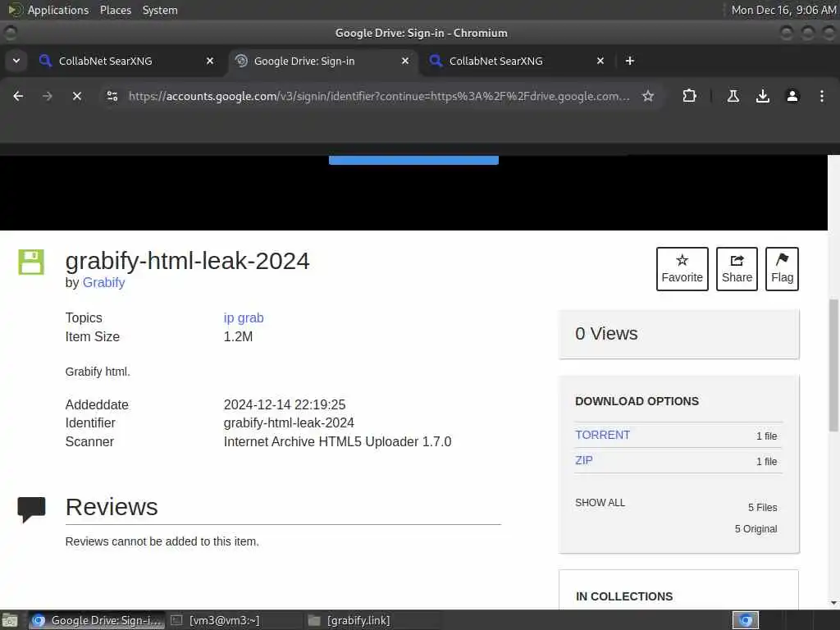Select the Google Drive: Sign-in tab
Screen dimensions: 840x630
pos(323,61)
